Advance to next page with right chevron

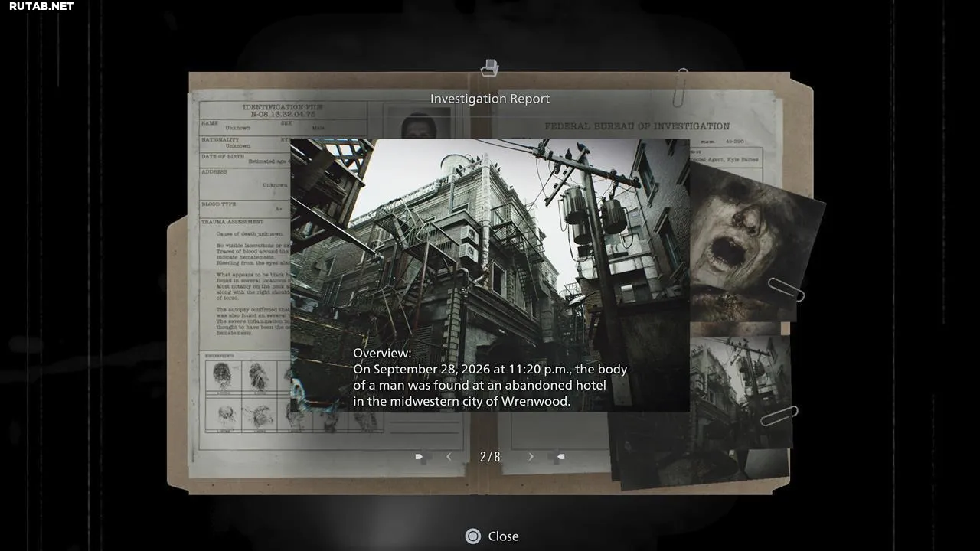point(531,457)
